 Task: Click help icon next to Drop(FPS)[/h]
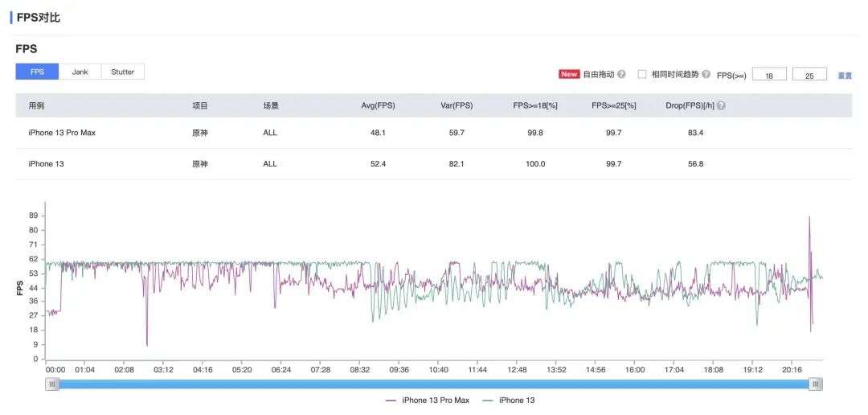pos(721,105)
